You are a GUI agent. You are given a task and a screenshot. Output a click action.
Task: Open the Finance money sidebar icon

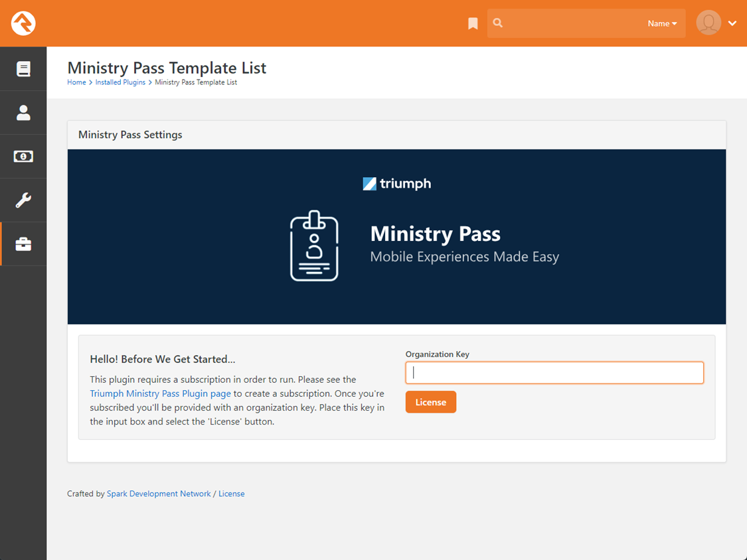pos(23,156)
